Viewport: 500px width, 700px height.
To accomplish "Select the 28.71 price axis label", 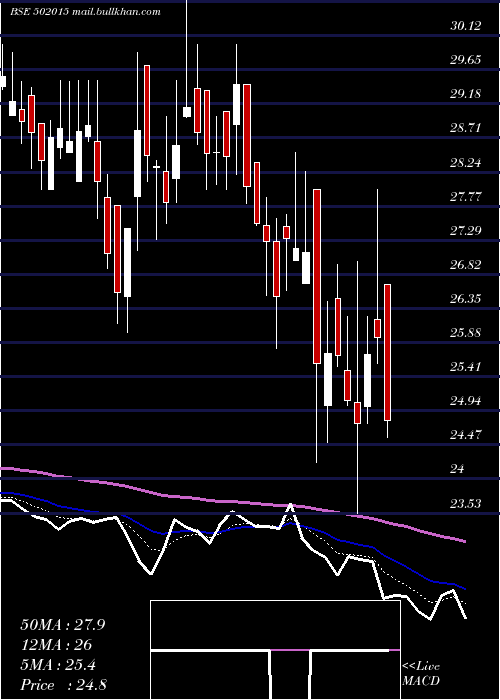I will point(466,128).
